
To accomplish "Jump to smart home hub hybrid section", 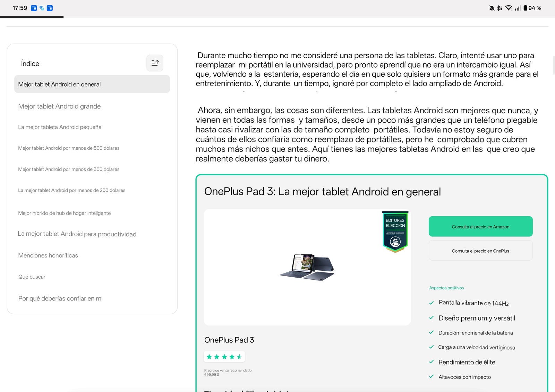I will point(65,213).
